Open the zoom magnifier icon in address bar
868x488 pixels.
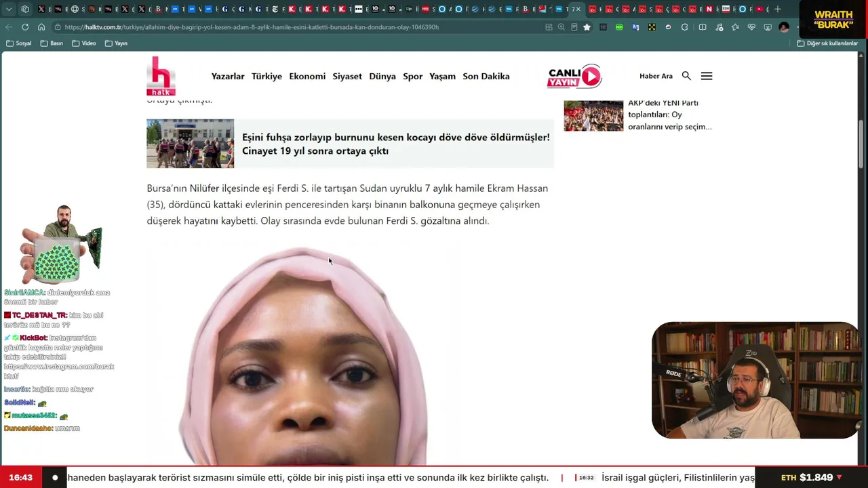(561, 27)
